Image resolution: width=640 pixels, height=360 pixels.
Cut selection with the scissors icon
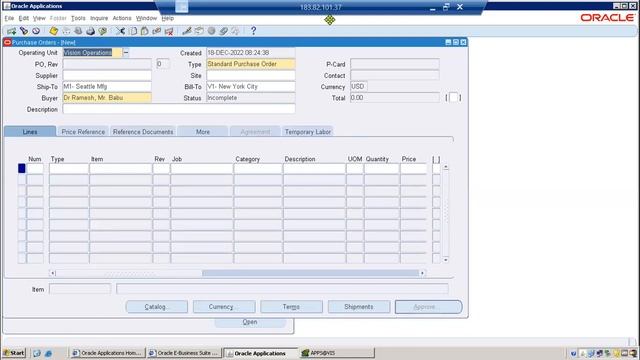pos(120,31)
